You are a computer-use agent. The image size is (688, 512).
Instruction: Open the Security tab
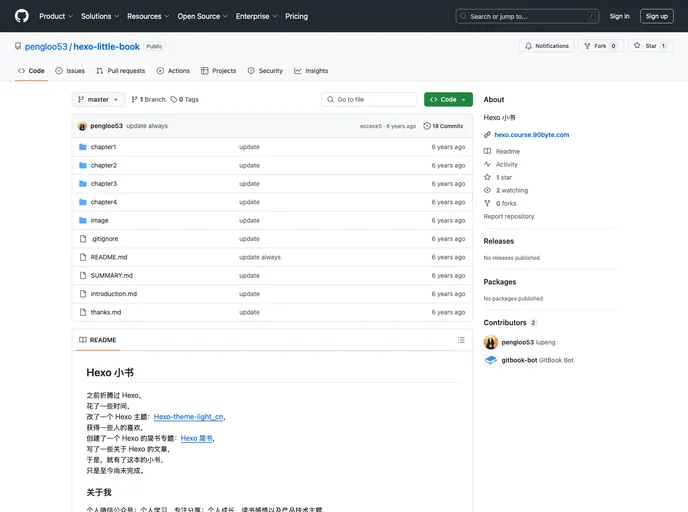(265, 71)
